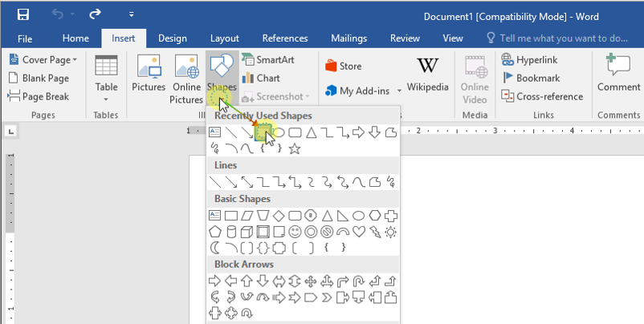Insert a Chart

coord(261,79)
